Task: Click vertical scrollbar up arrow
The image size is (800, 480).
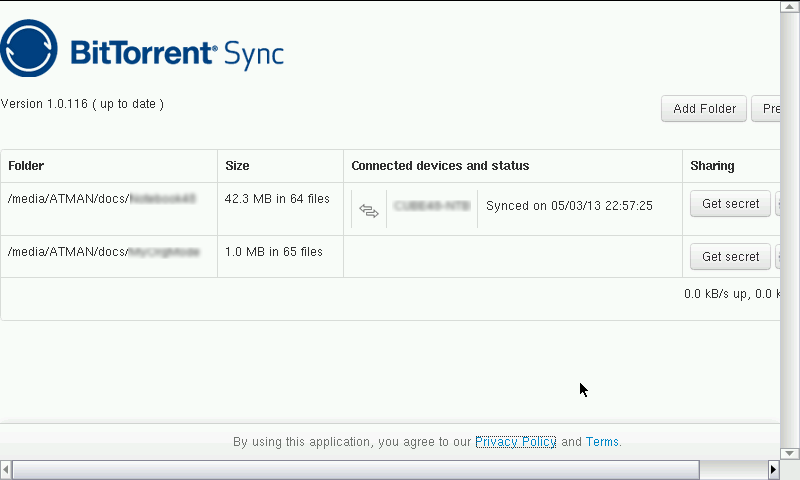Action: click(x=789, y=7)
